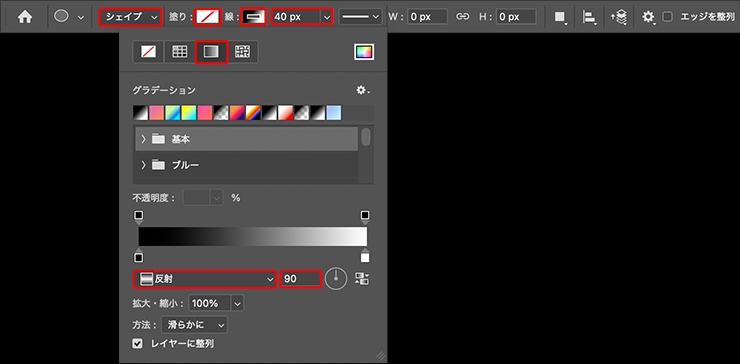Toggle the link width and height icon
This screenshot has width=740, height=364.
point(462,17)
